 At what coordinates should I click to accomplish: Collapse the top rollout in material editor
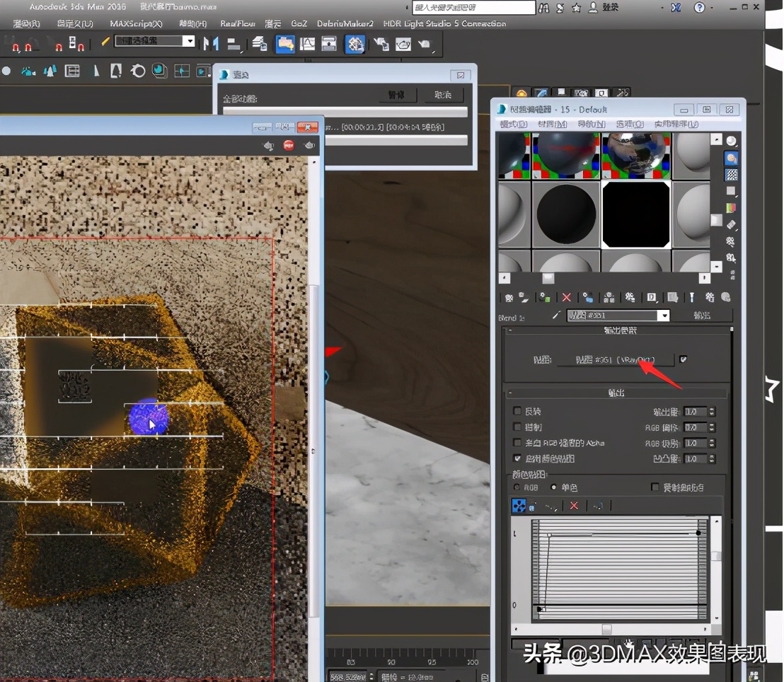(509, 330)
